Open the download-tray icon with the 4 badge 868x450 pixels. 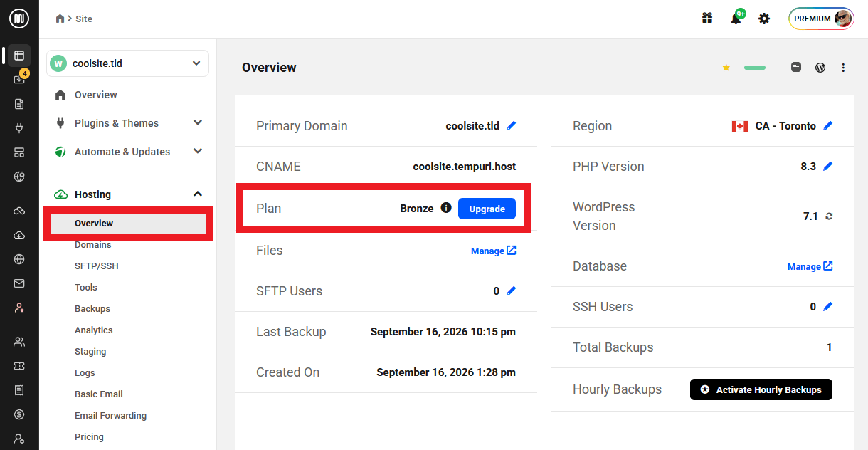[19, 79]
